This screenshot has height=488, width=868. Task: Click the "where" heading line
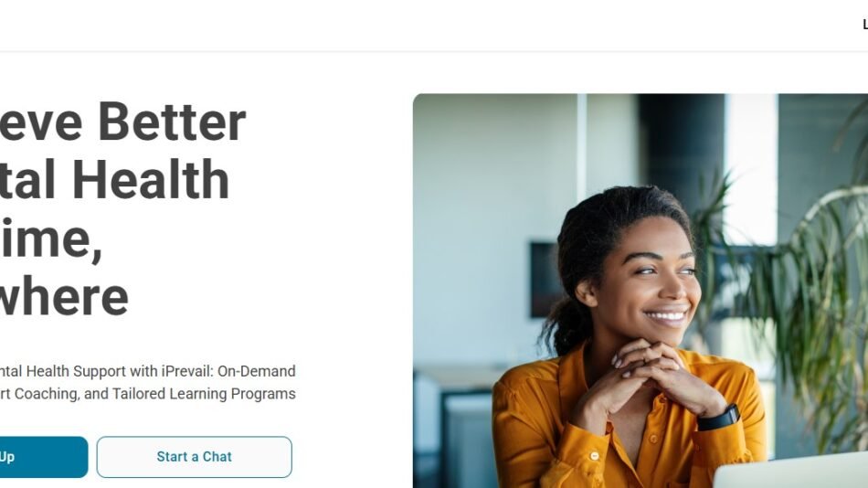(x=64, y=297)
